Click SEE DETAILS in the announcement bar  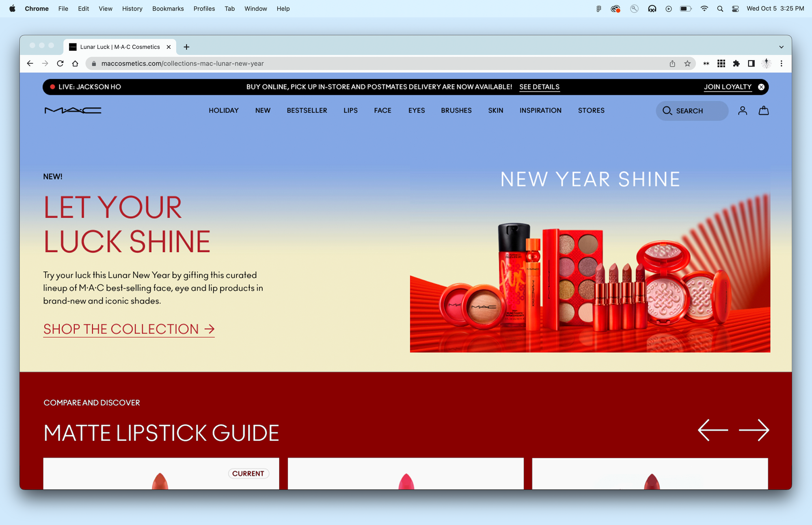[539, 87]
